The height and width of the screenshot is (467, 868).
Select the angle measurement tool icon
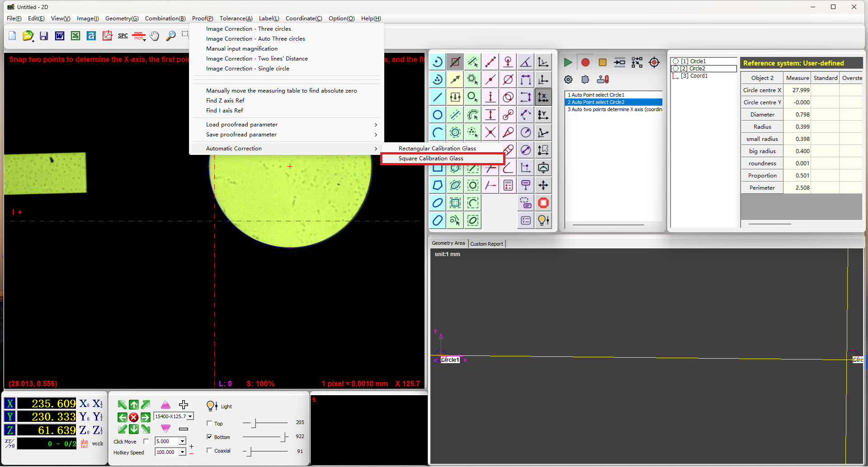tap(526, 62)
